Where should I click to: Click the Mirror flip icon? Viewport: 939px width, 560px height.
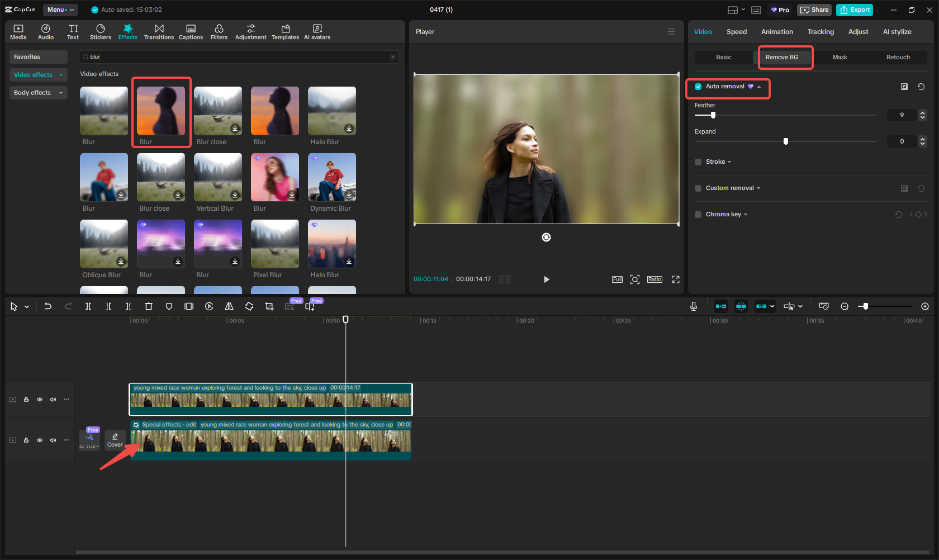click(229, 306)
